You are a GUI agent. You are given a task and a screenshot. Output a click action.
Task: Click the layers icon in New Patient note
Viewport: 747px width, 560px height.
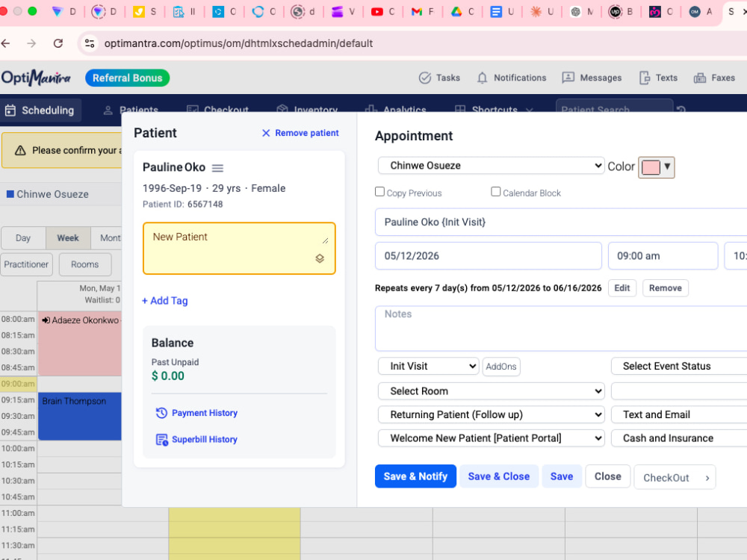click(320, 258)
